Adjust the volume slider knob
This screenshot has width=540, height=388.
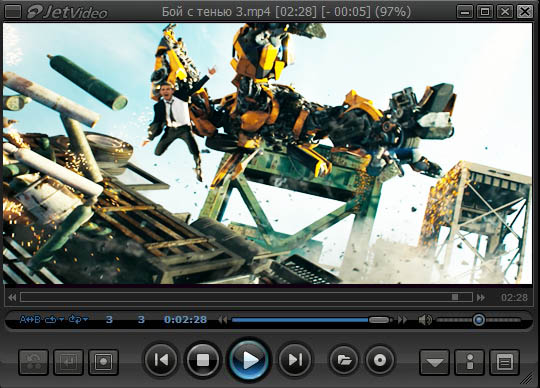pyautogui.click(x=479, y=320)
